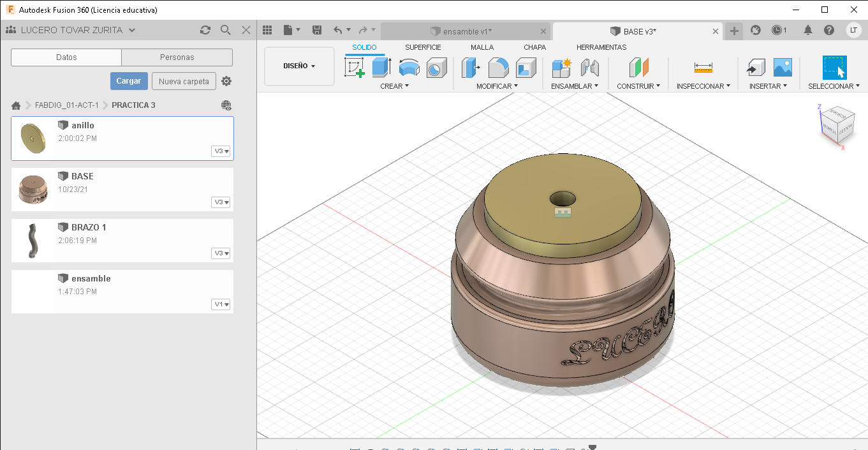
Task: Click the Joint tool icon
Action: 590,68
